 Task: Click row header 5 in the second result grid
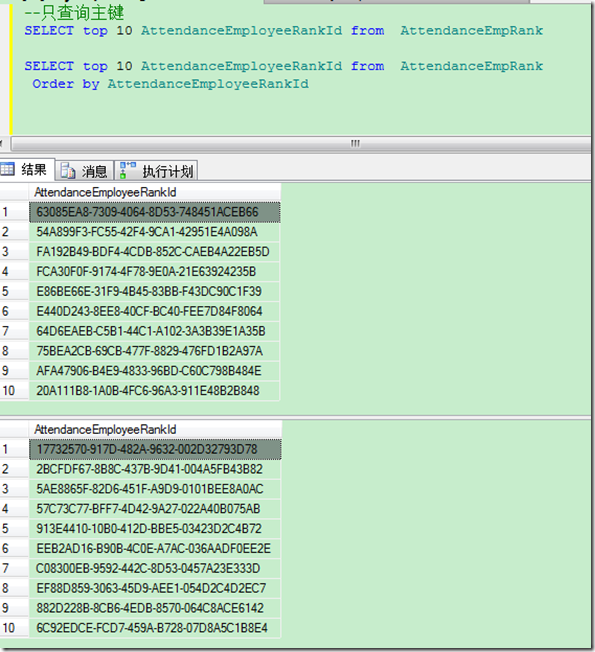(x=14, y=529)
